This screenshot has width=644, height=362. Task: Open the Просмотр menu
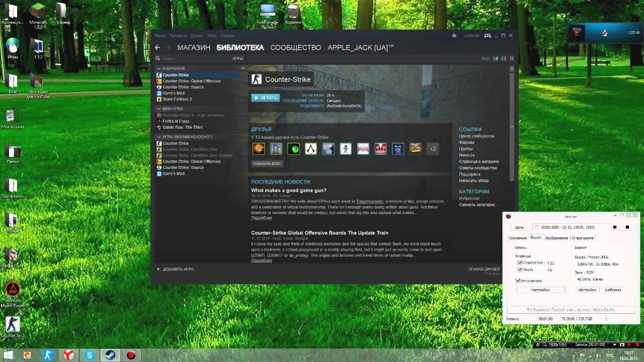tap(178, 36)
